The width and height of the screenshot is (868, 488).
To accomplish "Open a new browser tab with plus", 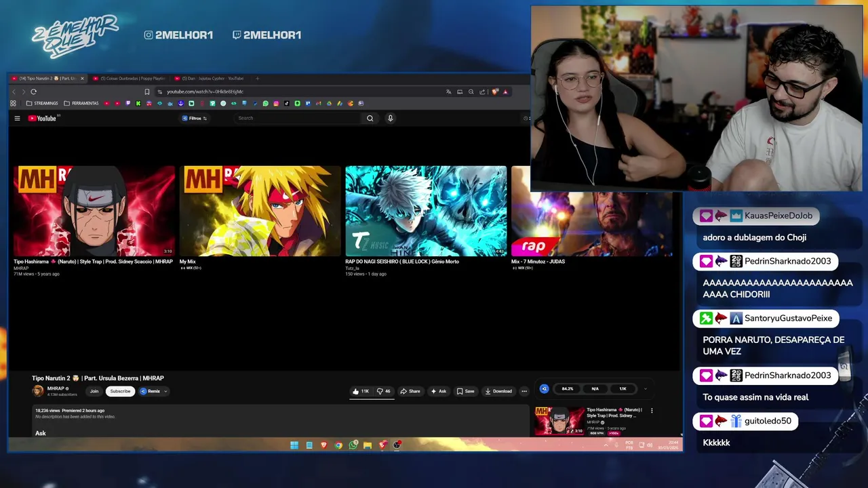I will [x=257, y=79].
